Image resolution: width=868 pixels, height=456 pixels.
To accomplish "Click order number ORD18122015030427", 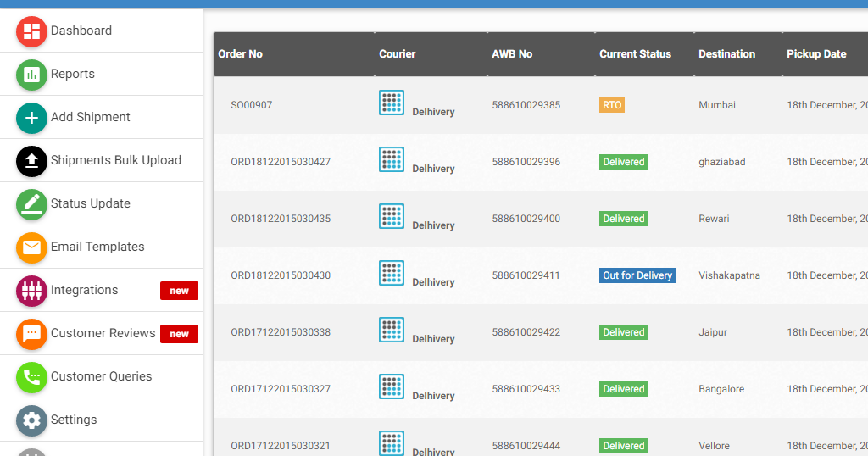I will click(x=281, y=162).
